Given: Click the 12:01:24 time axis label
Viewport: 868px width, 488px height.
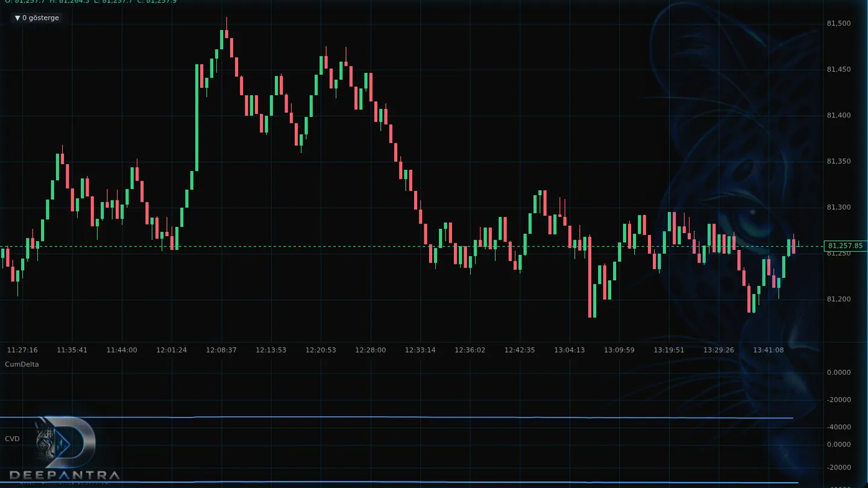Looking at the screenshot, I should (172, 350).
